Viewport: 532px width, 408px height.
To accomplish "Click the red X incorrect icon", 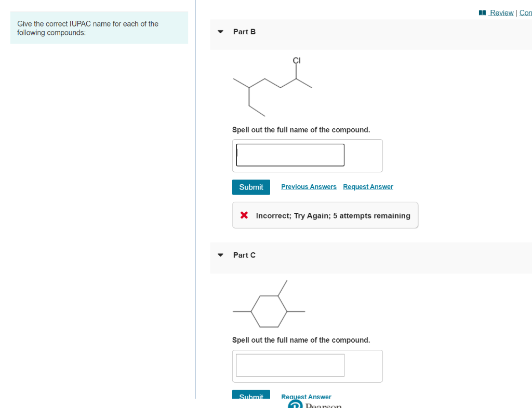I will (x=244, y=215).
